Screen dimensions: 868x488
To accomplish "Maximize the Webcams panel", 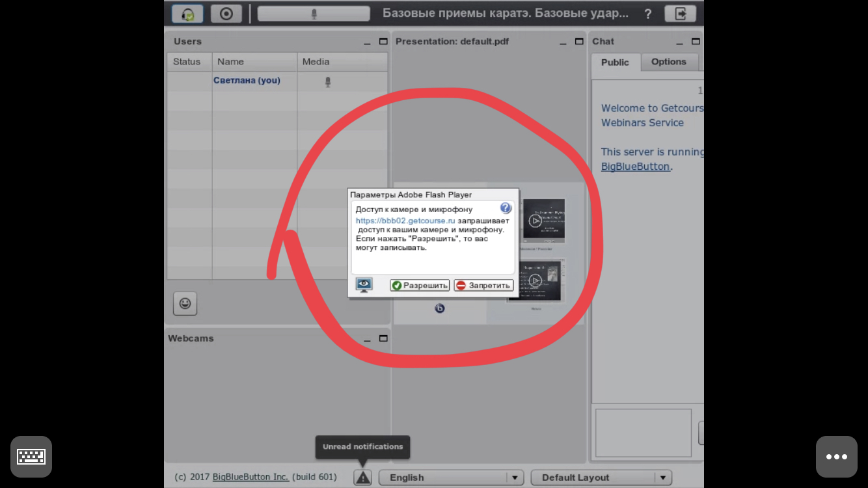I will [x=383, y=338].
